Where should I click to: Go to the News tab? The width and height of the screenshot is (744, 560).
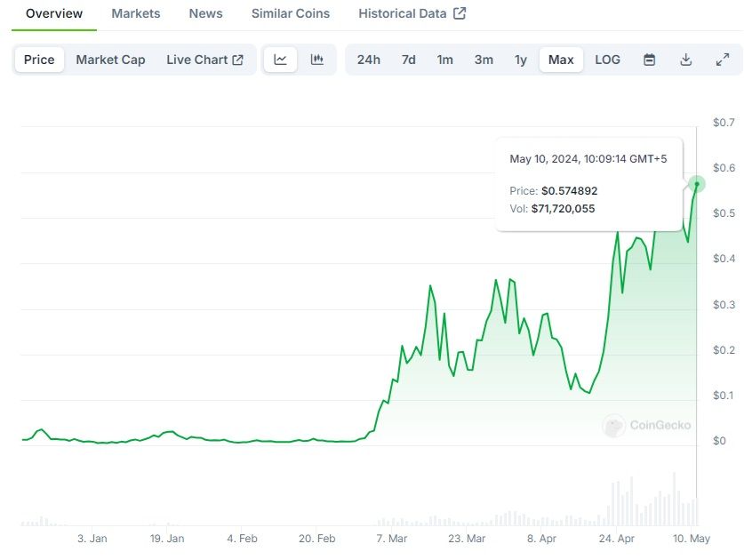[206, 13]
